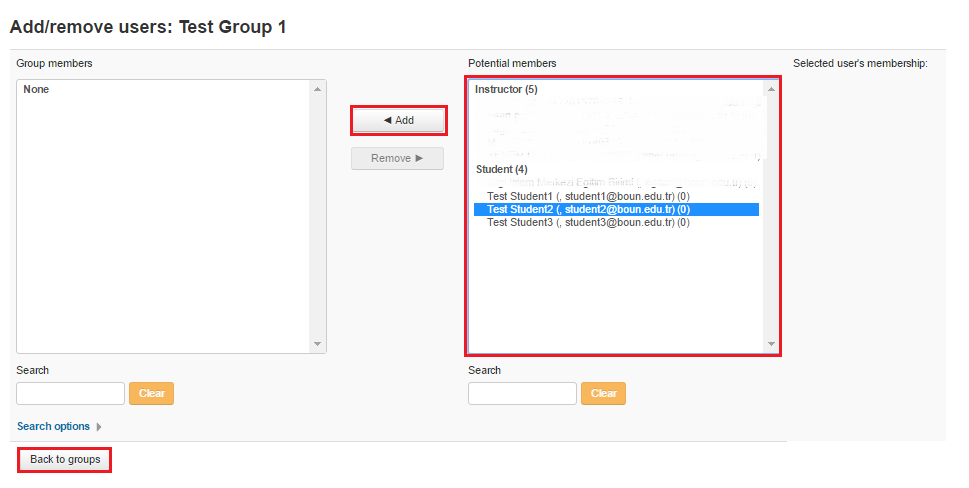Image resolution: width=969 pixels, height=488 pixels.
Task: Click the Add button with left arrow
Action: [398, 120]
